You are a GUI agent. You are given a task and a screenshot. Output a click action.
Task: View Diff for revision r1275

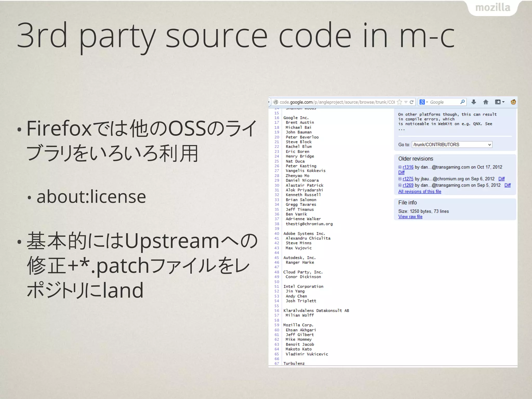[x=501, y=179]
